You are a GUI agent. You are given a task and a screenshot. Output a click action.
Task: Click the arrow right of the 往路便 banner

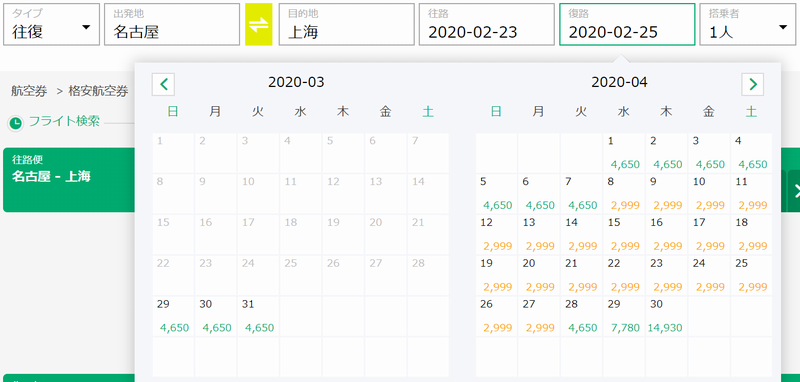click(x=794, y=191)
